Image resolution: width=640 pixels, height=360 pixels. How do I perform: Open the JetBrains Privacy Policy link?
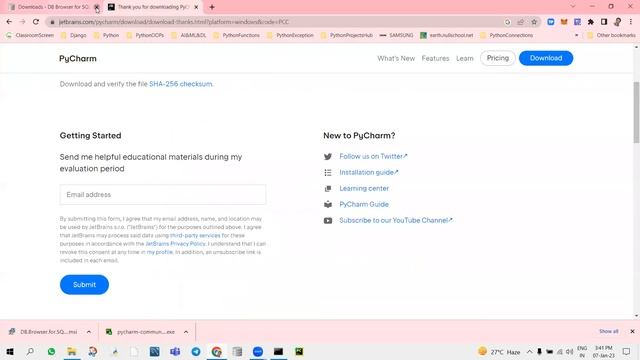pos(176,244)
